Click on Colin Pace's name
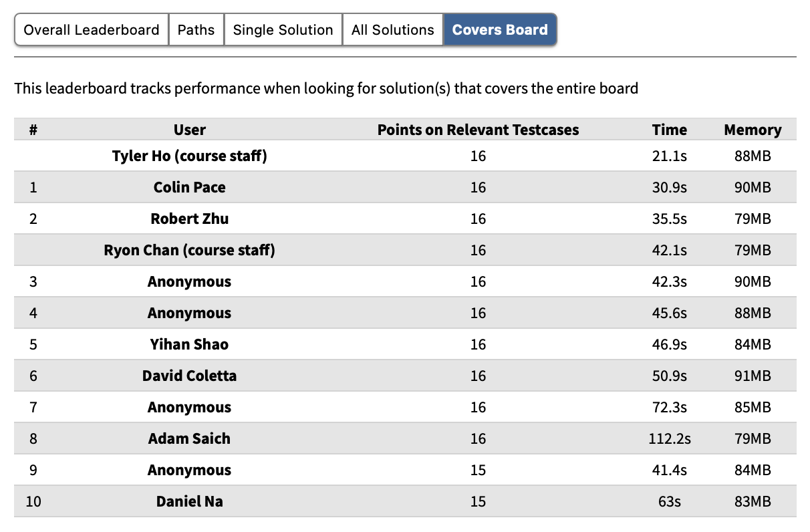This screenshot has height=532, width=810. (x=190, y=187)
